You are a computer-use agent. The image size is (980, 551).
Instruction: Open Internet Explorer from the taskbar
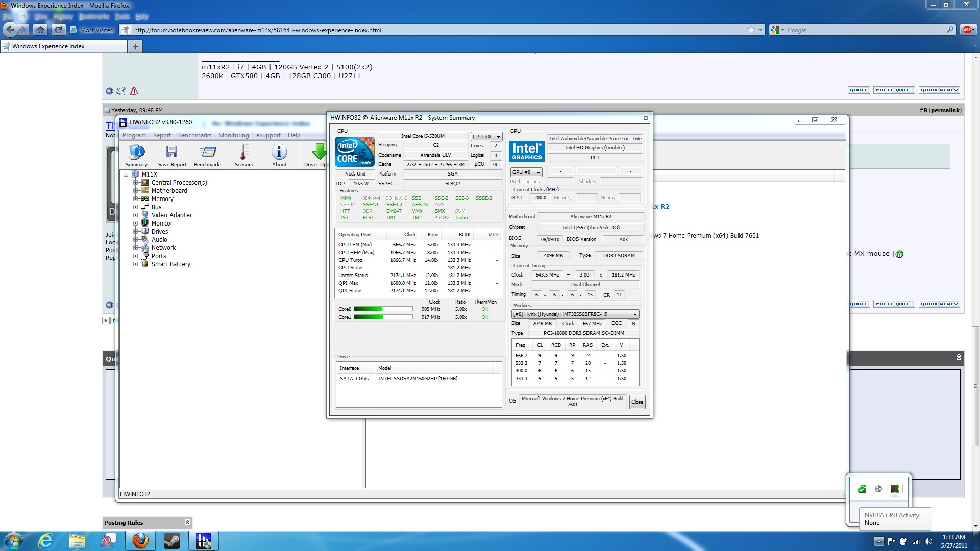[x=45, y=541]
